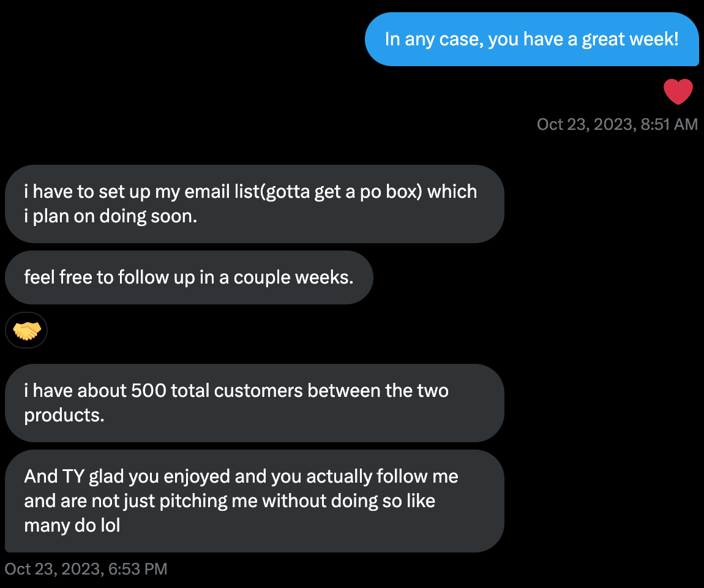Click "many do lol" text line
Image resolution: width=704 pixels, height=588 pixels.
tap(72, 526)
